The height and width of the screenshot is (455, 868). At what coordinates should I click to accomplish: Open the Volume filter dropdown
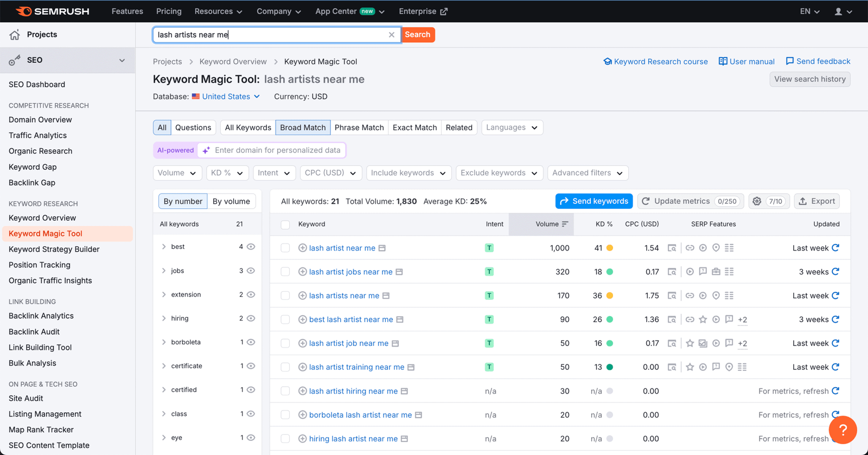(x=177, y=173)
